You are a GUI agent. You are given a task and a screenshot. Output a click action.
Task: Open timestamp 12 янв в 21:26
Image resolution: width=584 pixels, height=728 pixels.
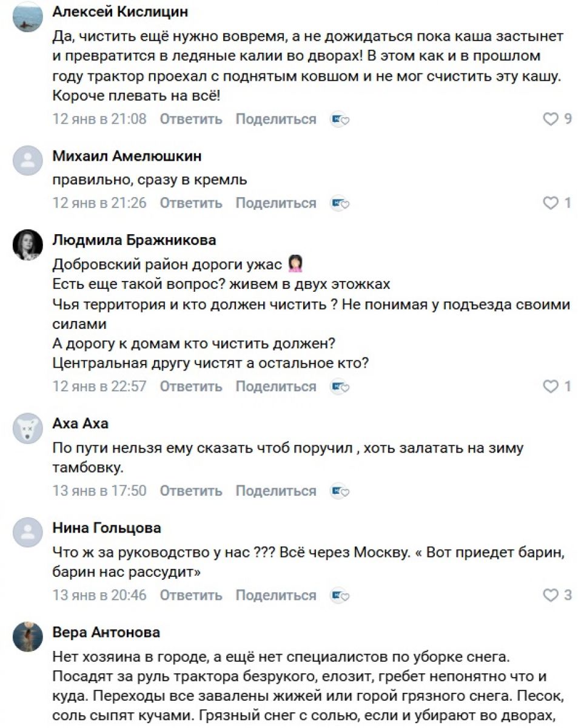(99, 203)
